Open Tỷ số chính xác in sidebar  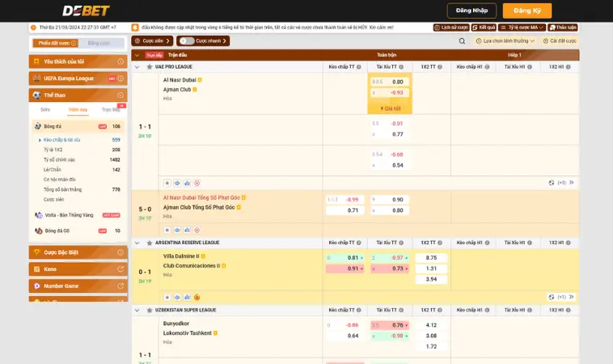pos(58,160)
